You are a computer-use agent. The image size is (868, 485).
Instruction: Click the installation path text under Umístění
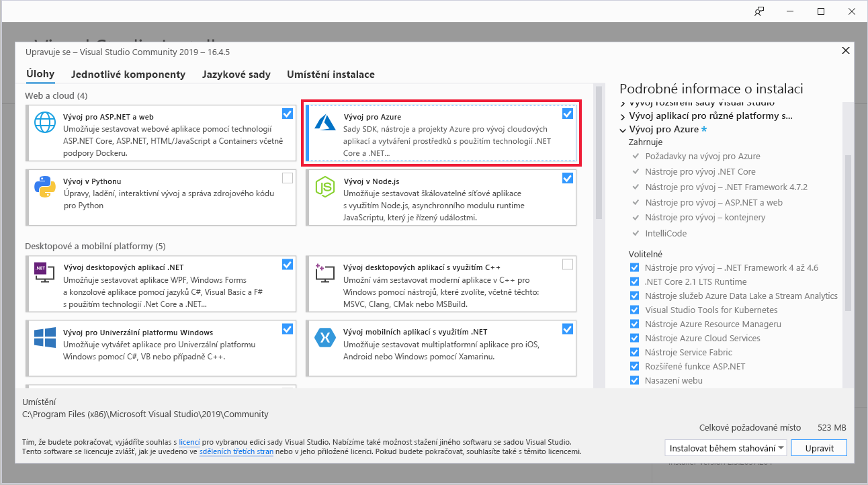click(145, 414)
